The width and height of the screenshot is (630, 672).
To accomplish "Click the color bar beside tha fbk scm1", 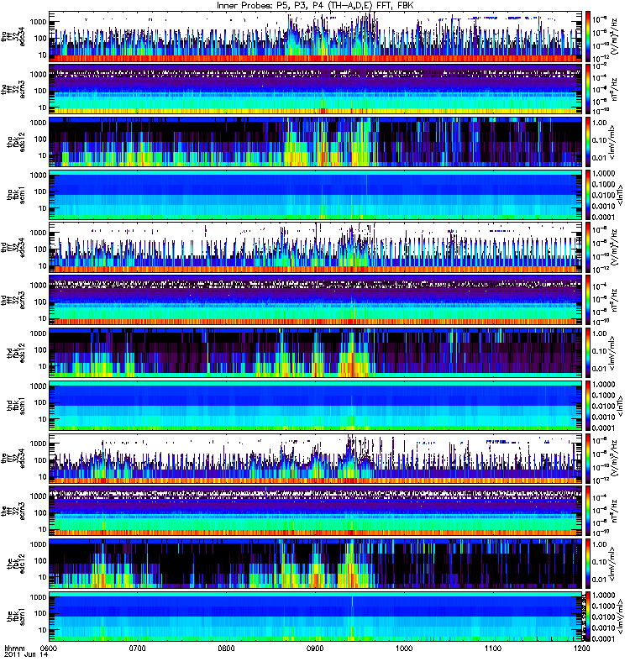I will pos(588,195).
